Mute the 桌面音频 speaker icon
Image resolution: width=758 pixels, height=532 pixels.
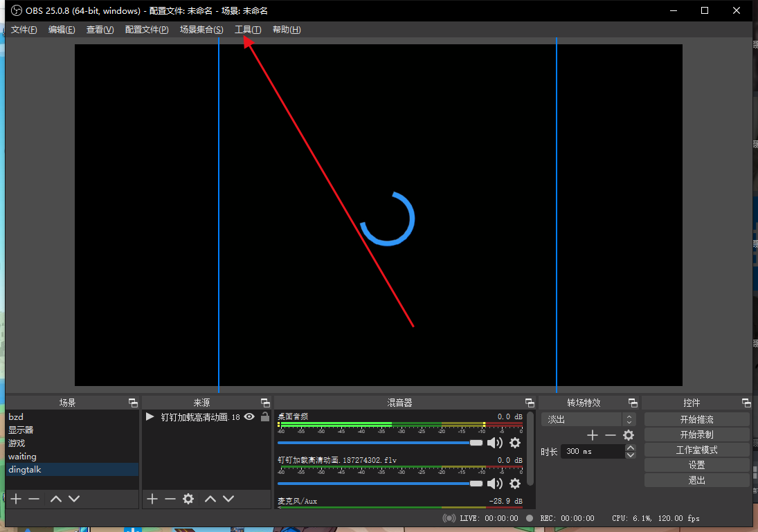pyautogui.click(x=495, y=443)
